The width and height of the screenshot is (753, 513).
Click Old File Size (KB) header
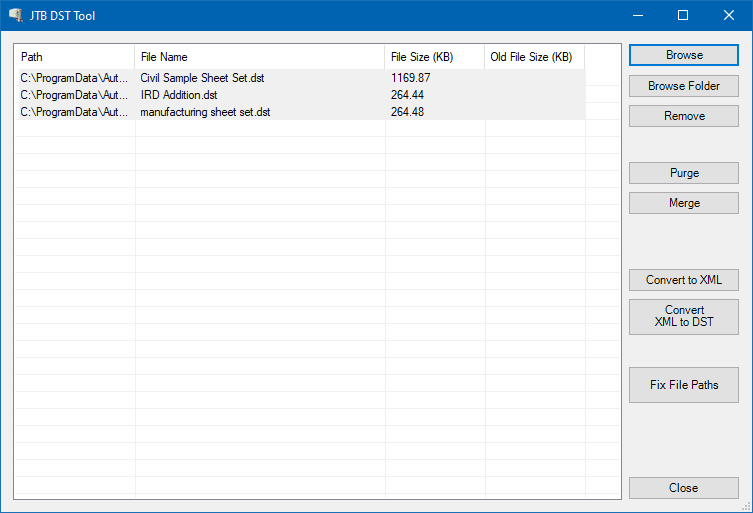pos(534,57)
